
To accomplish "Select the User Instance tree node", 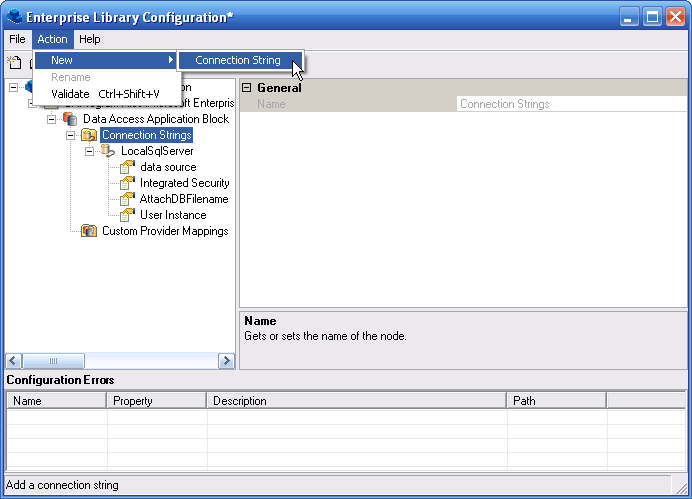I will pyautogui.click(x=172, y=215).
